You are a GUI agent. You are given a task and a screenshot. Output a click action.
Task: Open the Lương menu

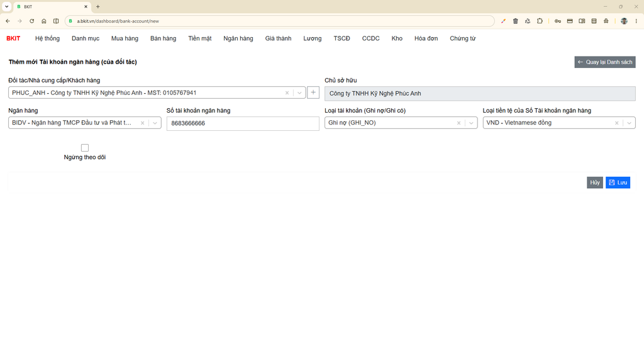(313, 38)
